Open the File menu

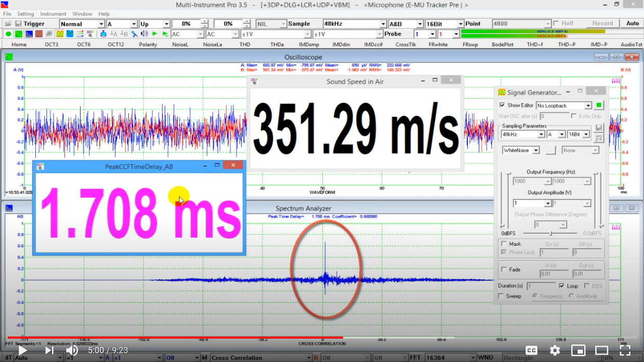click(x=7, y=14)
